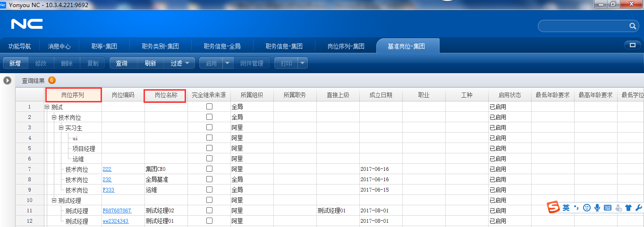
Task: Click the 启用状态 column header
Action: (x=510, y=95)
